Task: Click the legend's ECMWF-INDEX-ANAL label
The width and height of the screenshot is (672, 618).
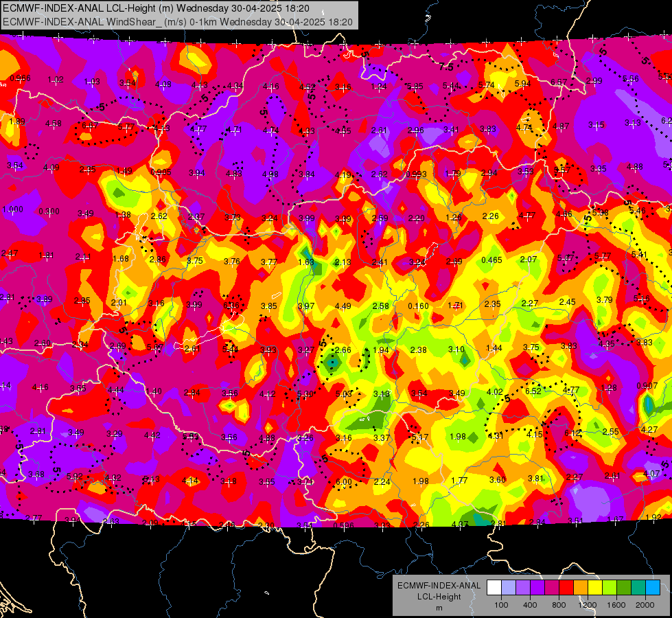Action: pos(439,586)
